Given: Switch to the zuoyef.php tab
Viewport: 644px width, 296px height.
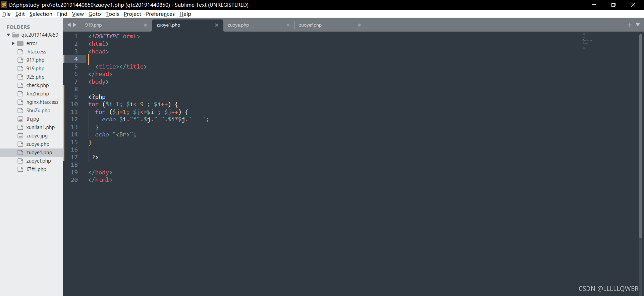Looking at the screenshot, I should point(310,25).
